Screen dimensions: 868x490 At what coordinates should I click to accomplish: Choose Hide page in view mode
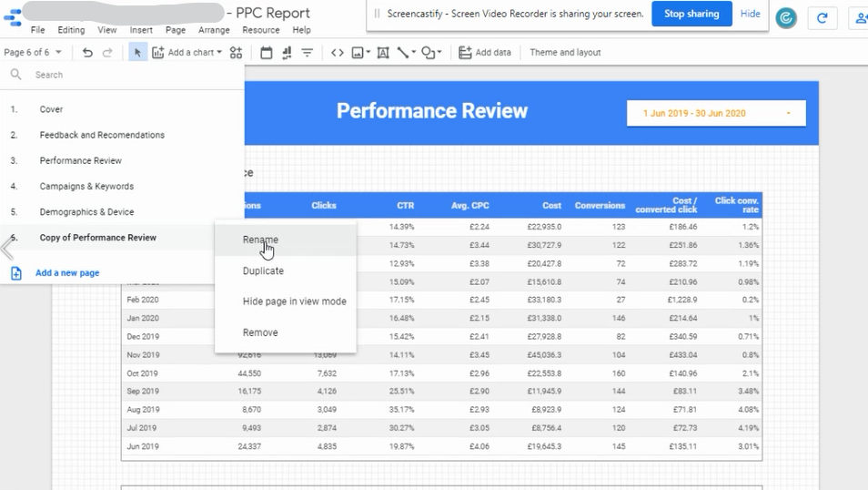pyautogui.click(x=286, y=301)
